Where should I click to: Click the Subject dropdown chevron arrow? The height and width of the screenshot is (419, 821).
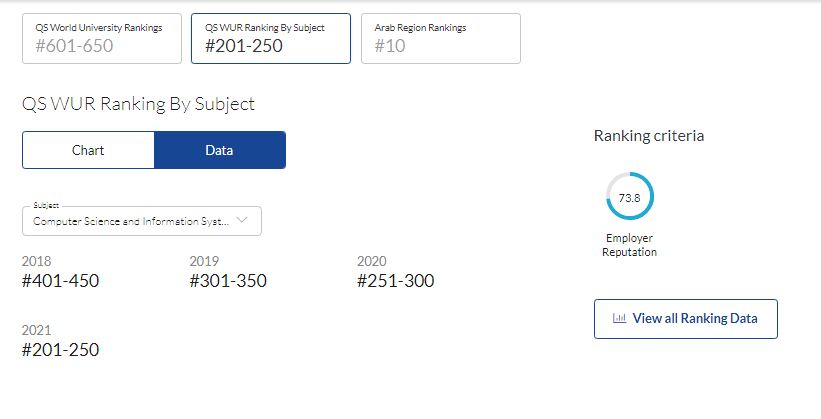pos(241,220)
